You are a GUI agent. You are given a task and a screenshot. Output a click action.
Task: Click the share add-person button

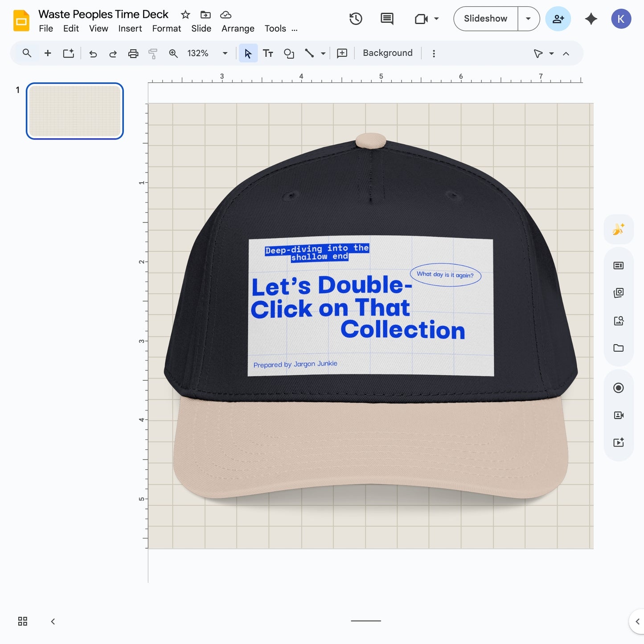[x=558, y=19]
